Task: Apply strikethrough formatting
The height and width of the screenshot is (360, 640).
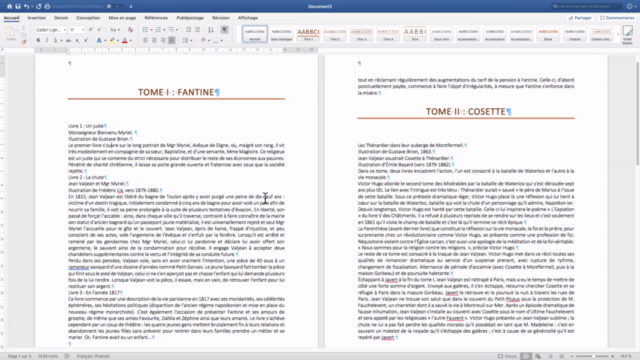Action: [68, 40]
